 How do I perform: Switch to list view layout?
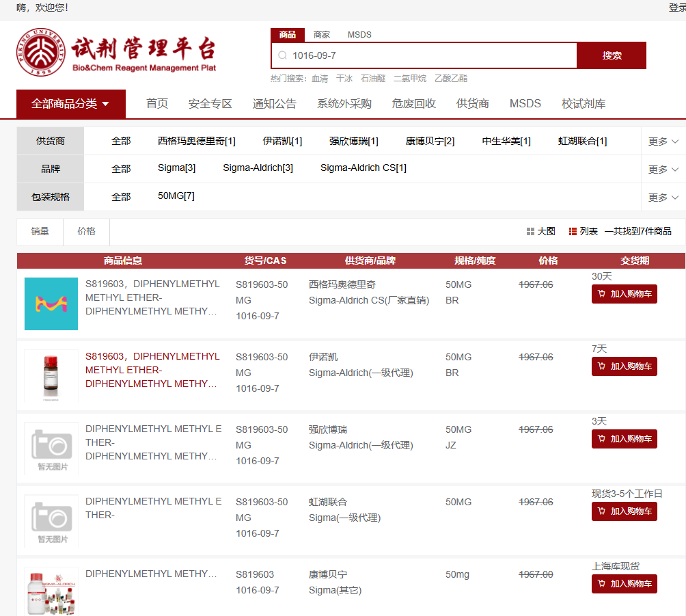click(584, 231)
